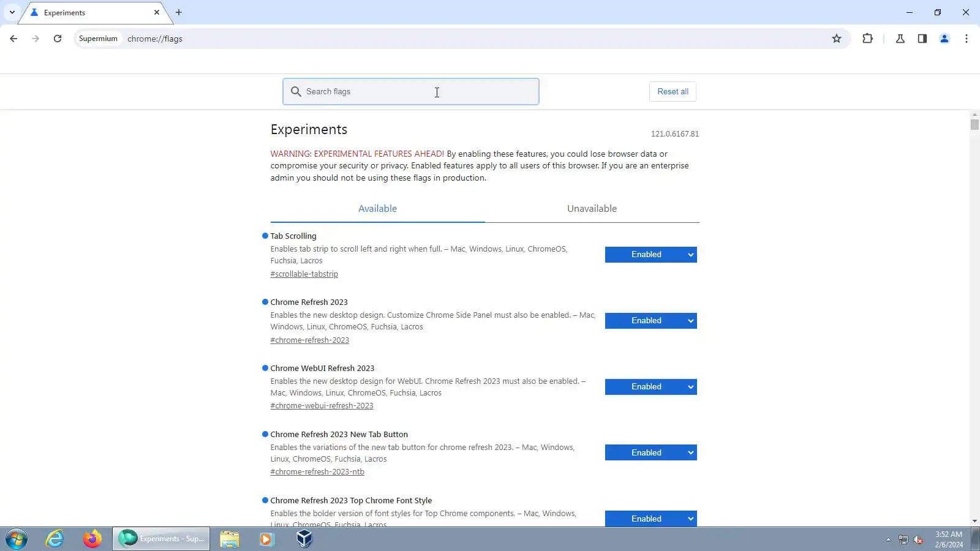Switch to the Unavailable tab
Viewport: 980px width, 551px height.
[592, 209]
